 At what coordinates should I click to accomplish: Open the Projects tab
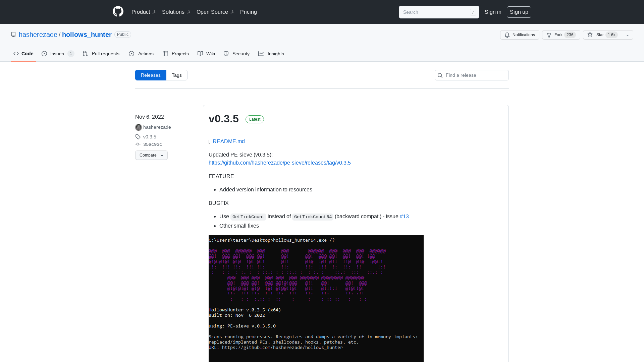tap(176, 54)
